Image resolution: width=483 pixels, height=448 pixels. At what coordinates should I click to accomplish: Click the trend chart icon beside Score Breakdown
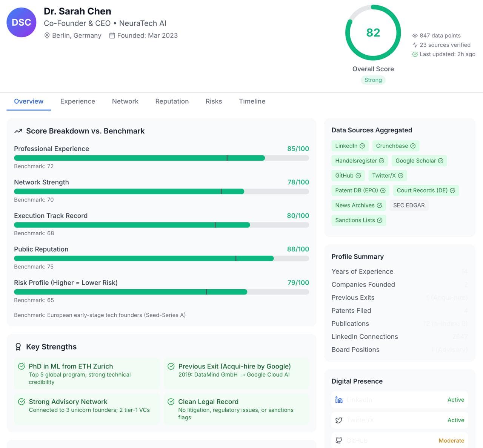18,131
